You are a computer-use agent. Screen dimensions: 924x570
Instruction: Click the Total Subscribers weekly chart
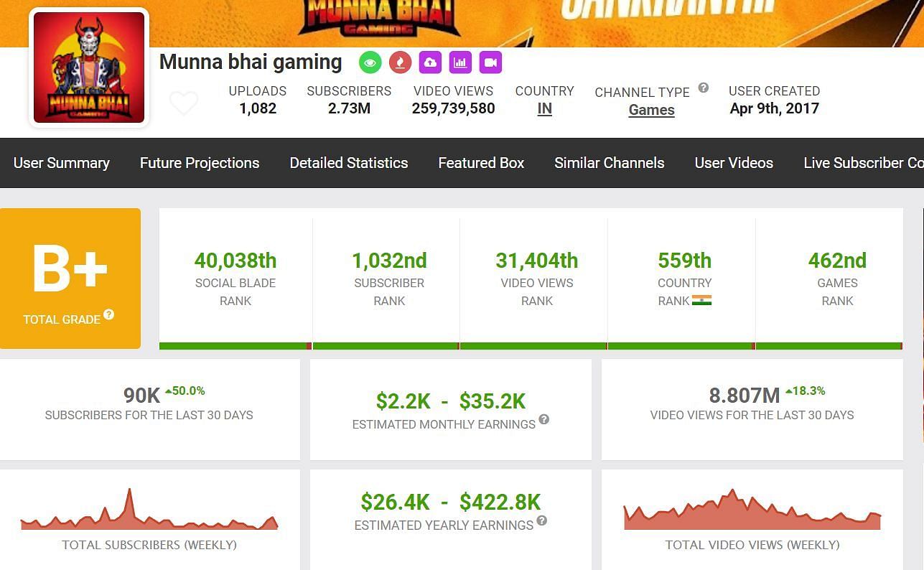coord(149,509)
